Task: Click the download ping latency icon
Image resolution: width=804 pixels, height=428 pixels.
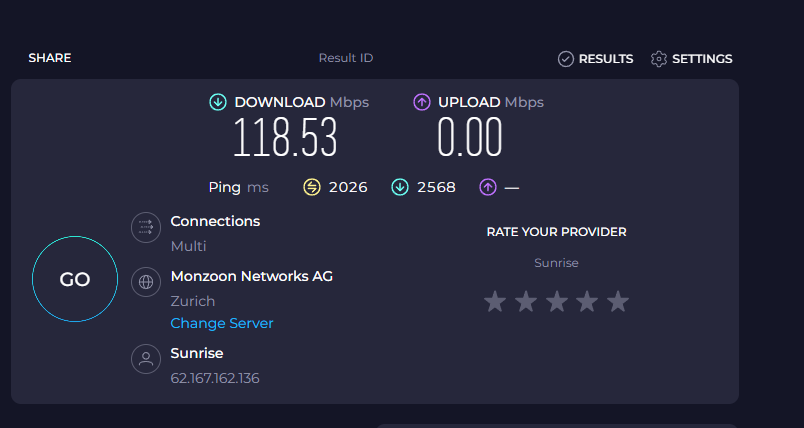Action: [399, 187]
